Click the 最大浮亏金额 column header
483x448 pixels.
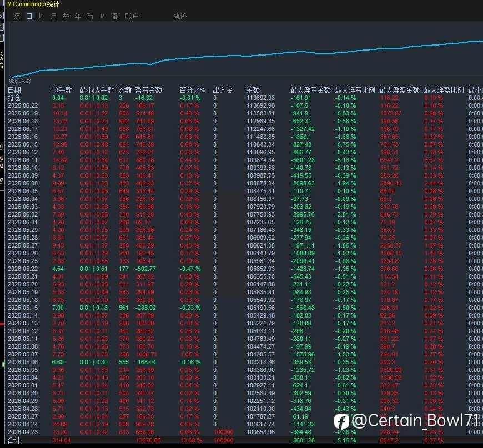coord(310,90)
